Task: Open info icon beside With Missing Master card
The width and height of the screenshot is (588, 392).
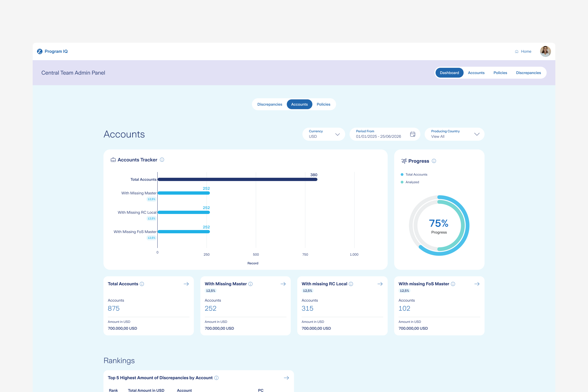Action: click(x=250, y=284)
